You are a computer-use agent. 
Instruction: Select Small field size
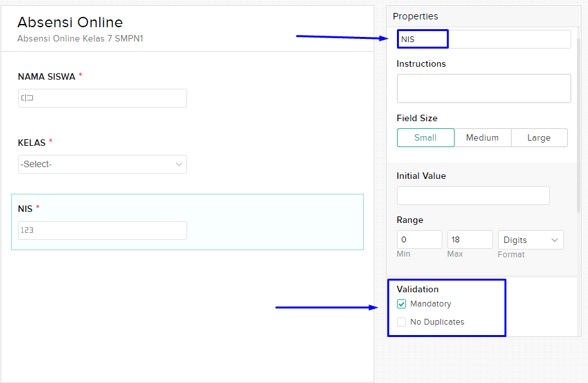tap(425, 137)
